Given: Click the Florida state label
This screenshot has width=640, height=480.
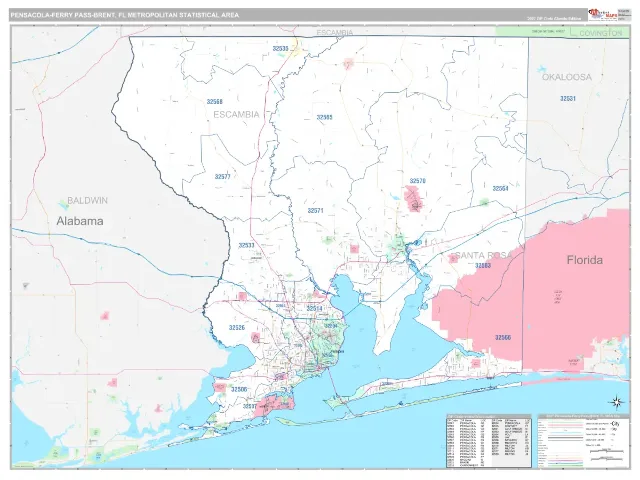Looking at the screenshot, I should coord(584,260).
